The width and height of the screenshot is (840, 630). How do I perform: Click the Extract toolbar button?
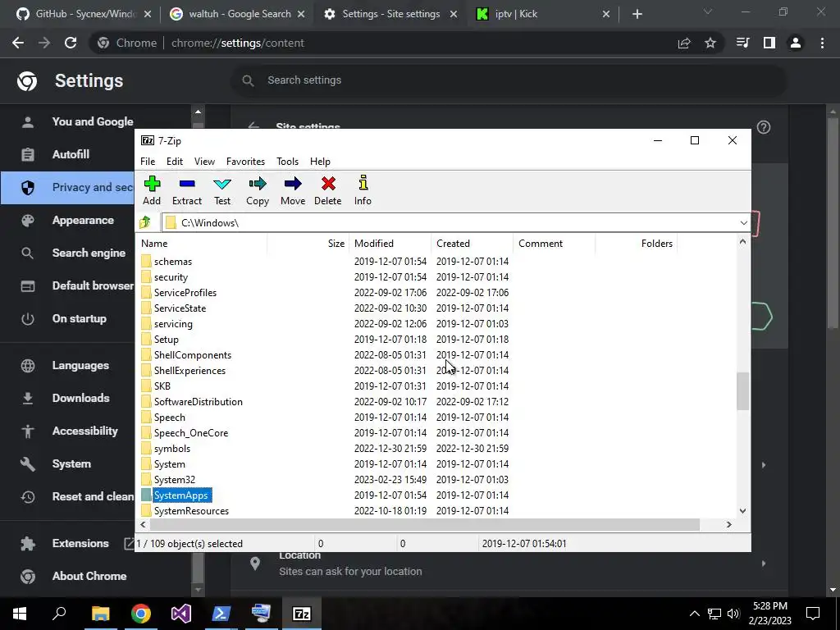click(x=187, y=190)
